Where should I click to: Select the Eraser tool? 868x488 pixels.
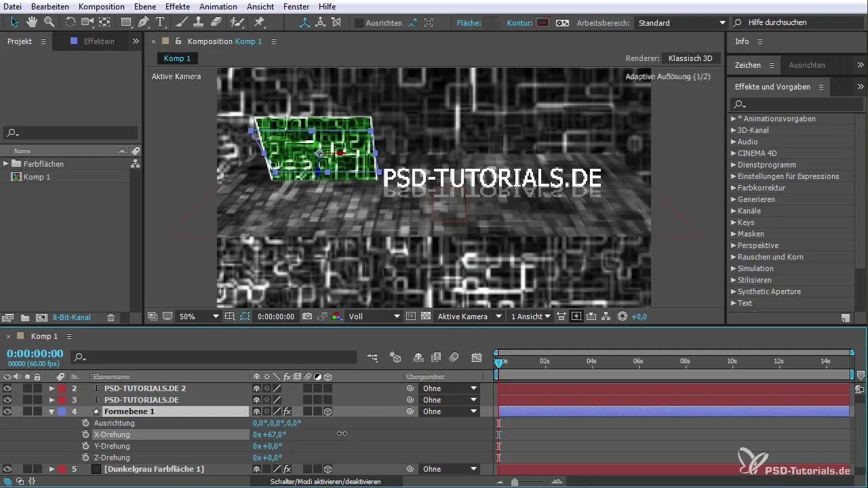pyautogui.click(x=216, y=22)
